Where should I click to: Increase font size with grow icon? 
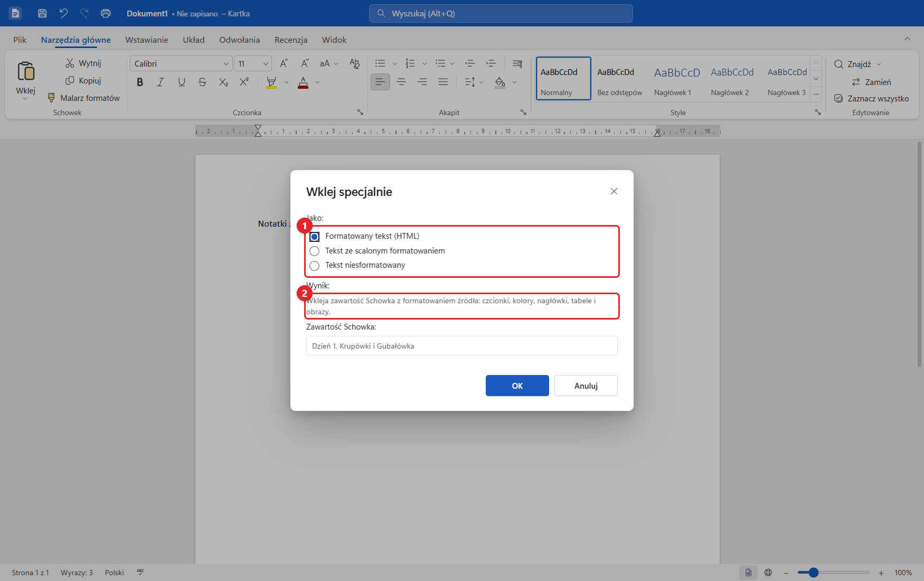click(x=284, y=63)
